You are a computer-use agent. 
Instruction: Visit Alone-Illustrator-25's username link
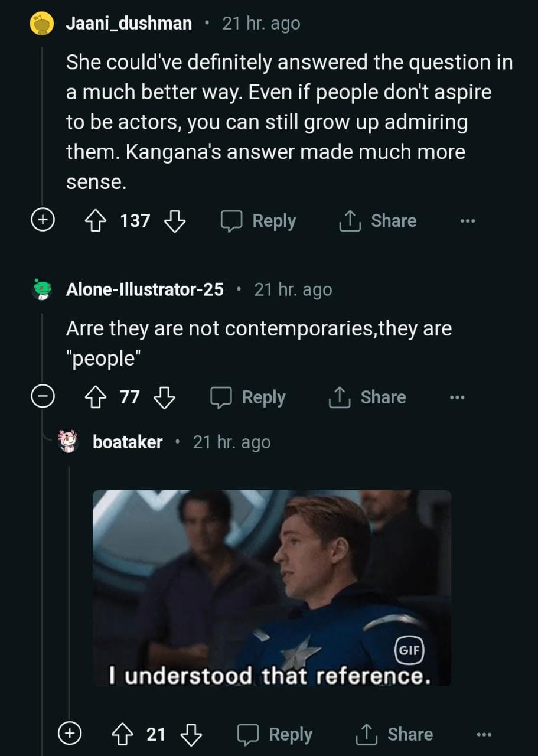tap(145, 289)
